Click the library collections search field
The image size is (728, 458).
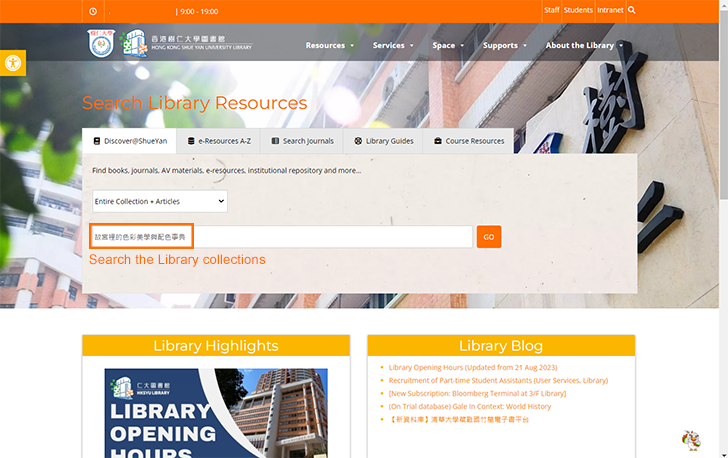click(x=280, y=237)
